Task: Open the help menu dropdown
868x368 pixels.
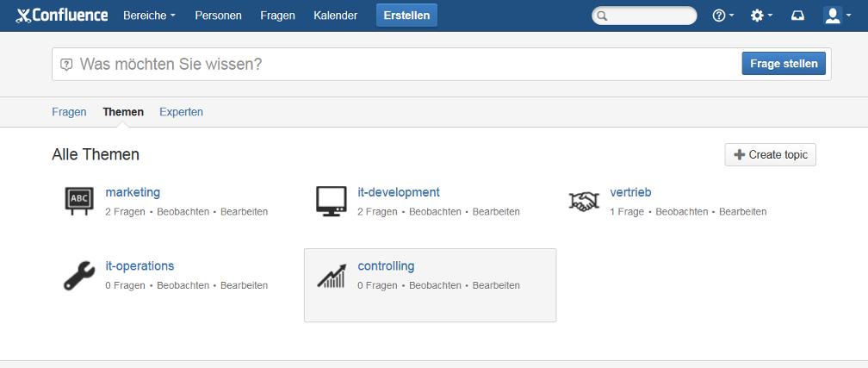Action: click(x=722, y=16)
